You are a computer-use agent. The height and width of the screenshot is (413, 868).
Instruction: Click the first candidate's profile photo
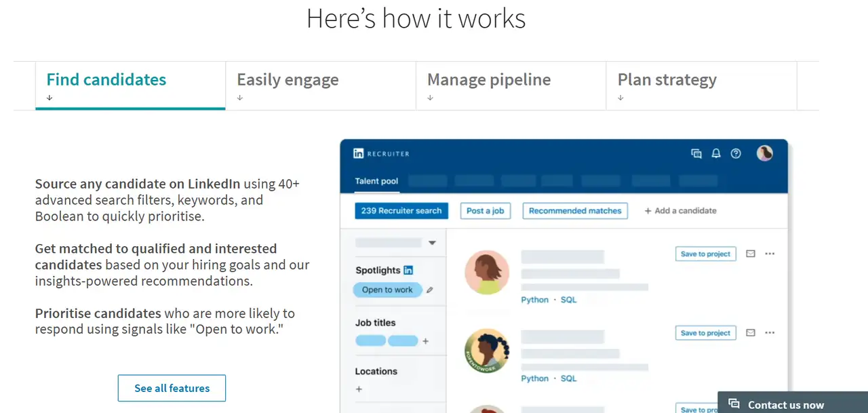(487, 272)
